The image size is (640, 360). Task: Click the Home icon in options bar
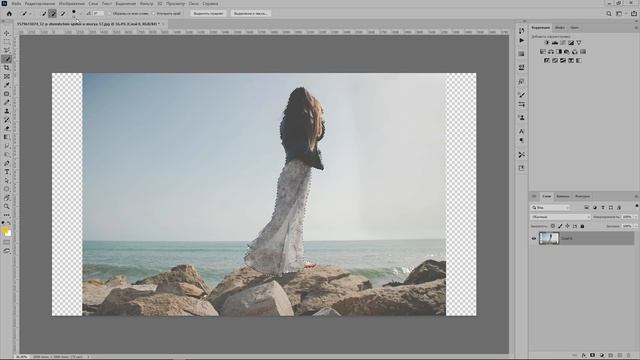pos(9,13)
